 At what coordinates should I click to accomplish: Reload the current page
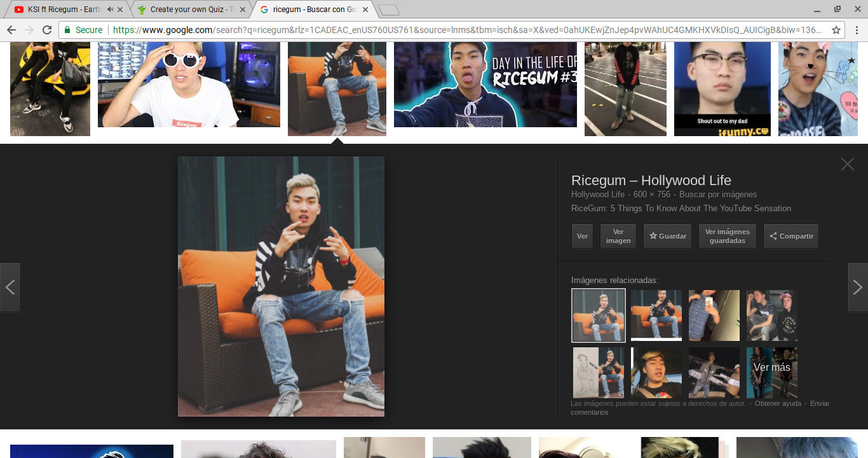[47, 30]
